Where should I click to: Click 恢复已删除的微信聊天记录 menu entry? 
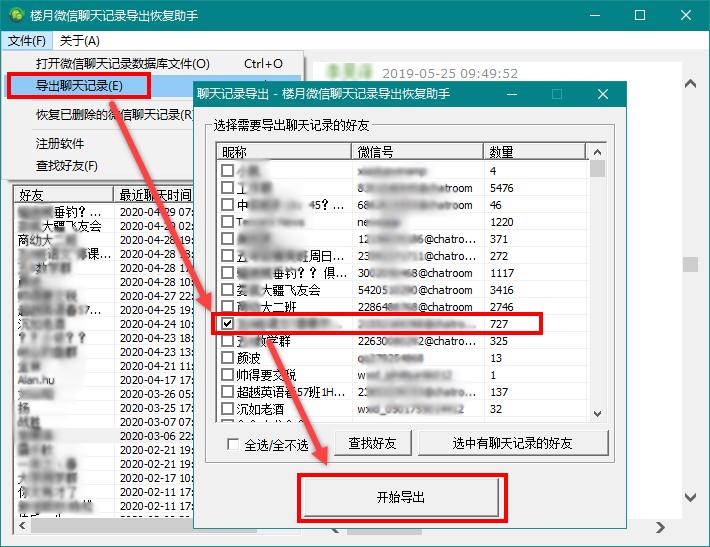coord(113,115)
